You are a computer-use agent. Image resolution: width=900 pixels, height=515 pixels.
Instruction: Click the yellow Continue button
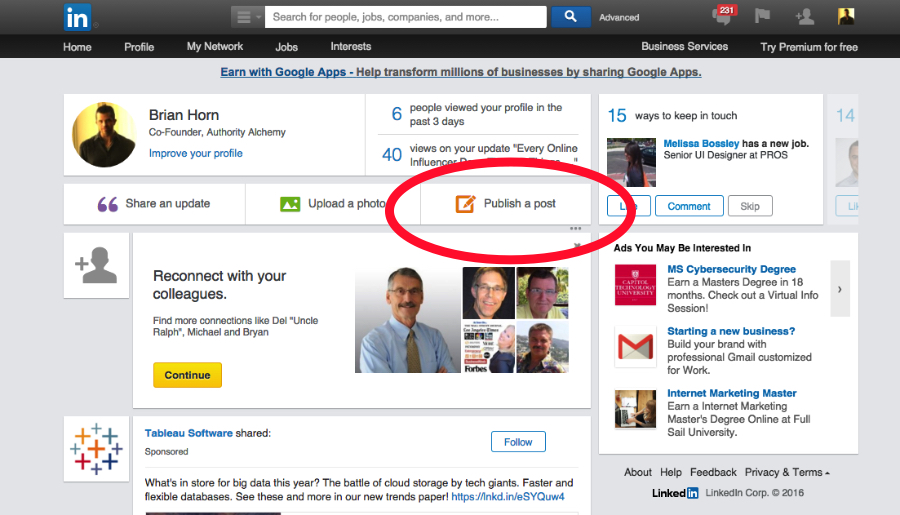coord(187,375)
